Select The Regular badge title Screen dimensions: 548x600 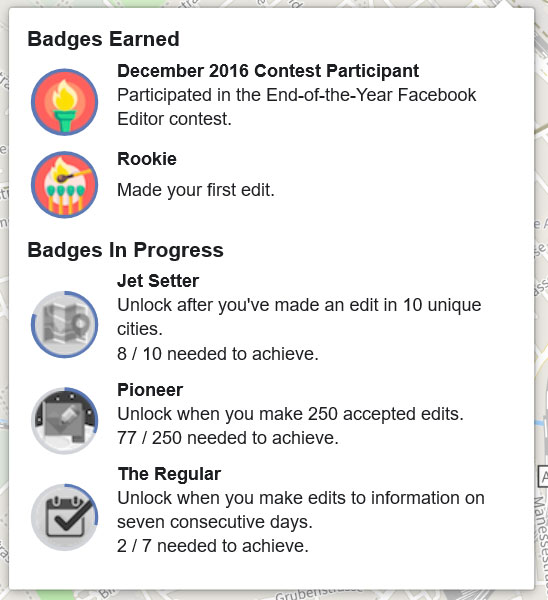pyautogui.click(x=169, y=474)
